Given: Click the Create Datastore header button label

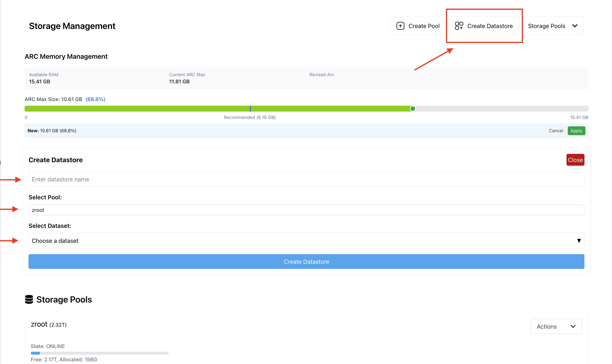Looking at the screenshot, I should tap(490, 26).
